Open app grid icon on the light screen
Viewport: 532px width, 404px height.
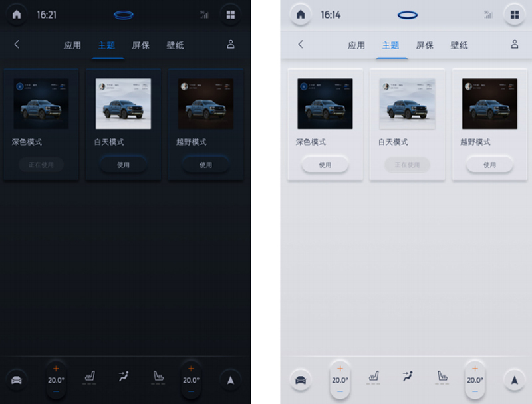513,15
